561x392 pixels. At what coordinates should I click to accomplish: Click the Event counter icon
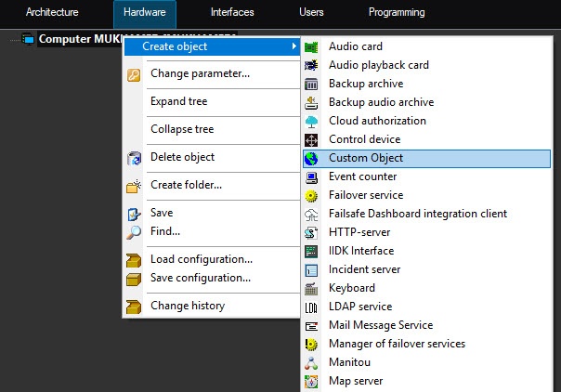312,176
